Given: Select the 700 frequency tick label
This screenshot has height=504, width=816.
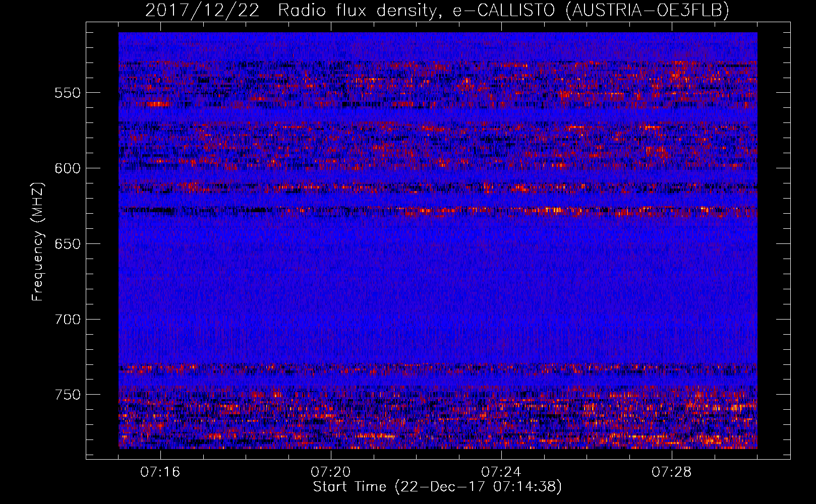Looking at the screenshot, I should click(68, 320).
